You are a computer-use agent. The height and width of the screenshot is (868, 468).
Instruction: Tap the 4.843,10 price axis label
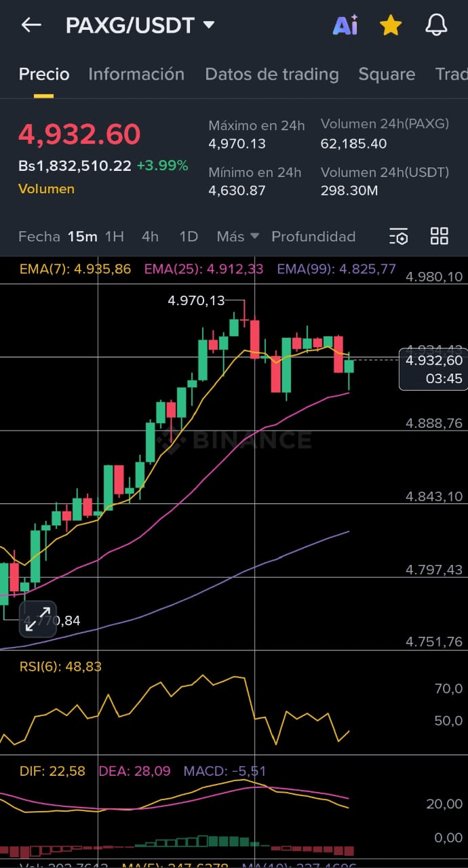pyautogui.click(x=434, y=496)
